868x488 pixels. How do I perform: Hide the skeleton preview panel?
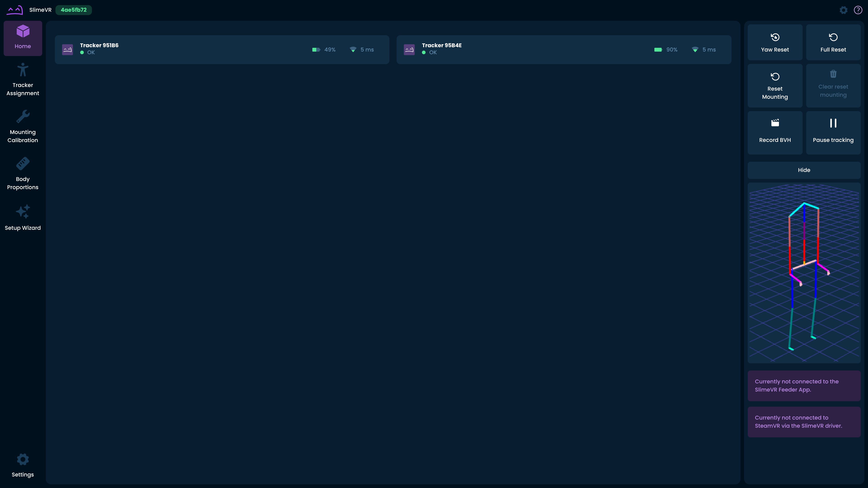click(x=804, y=170)
